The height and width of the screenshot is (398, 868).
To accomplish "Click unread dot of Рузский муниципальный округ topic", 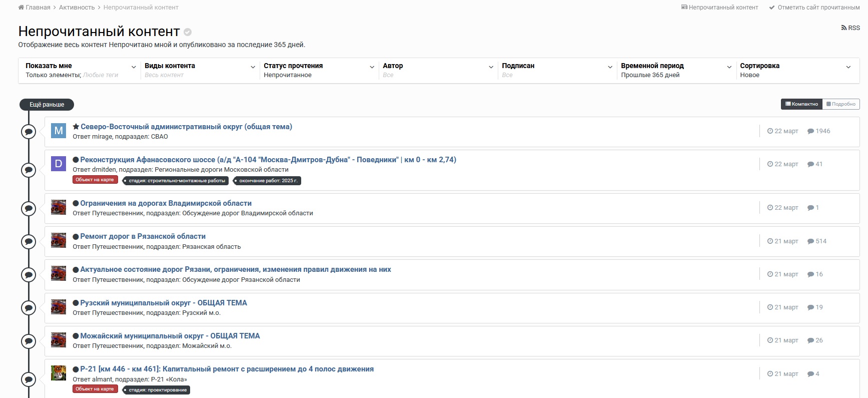I will click(x=76, y=303).
